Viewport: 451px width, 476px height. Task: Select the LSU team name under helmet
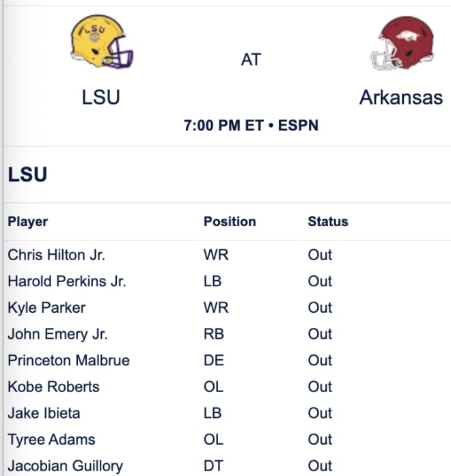point(101,98)
